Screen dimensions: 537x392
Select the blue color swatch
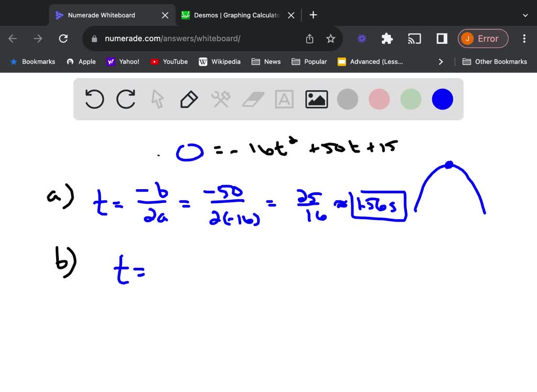[x=442, y=99]
